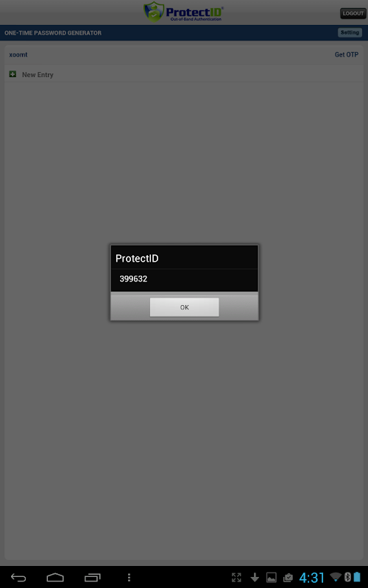Select the New Entry label

pyautogui.click(x=38, y=75)
